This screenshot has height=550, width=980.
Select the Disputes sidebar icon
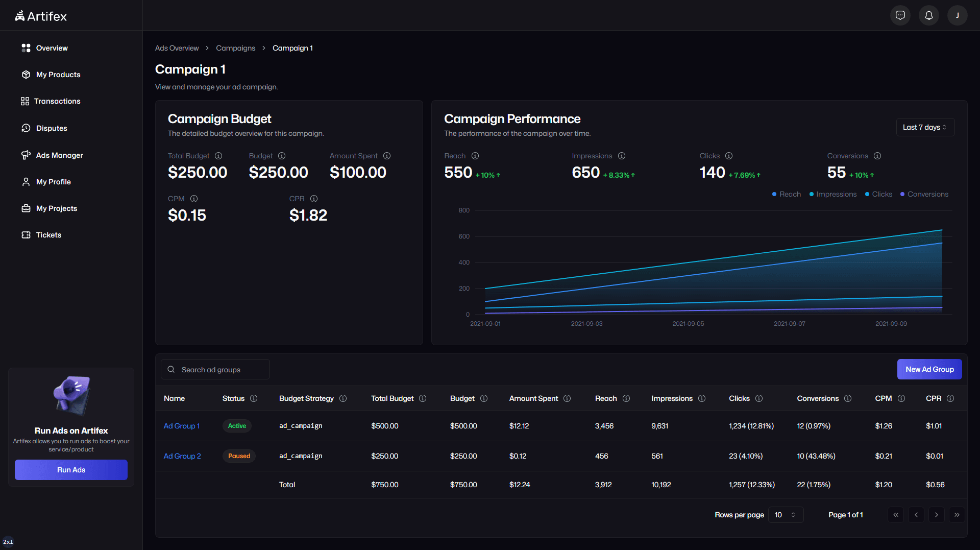[x=26, y=128]
